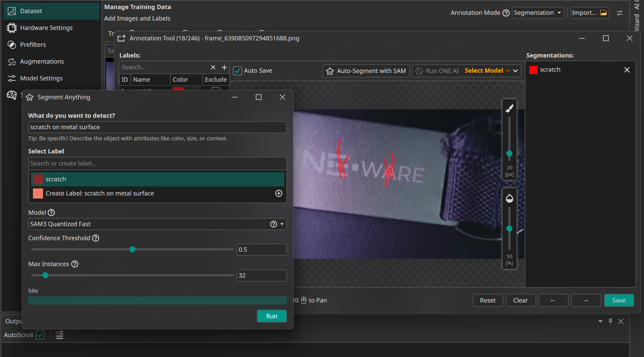Click Annotation Mode help question icon
Screen dimensions: 644x357
[506, 13]
